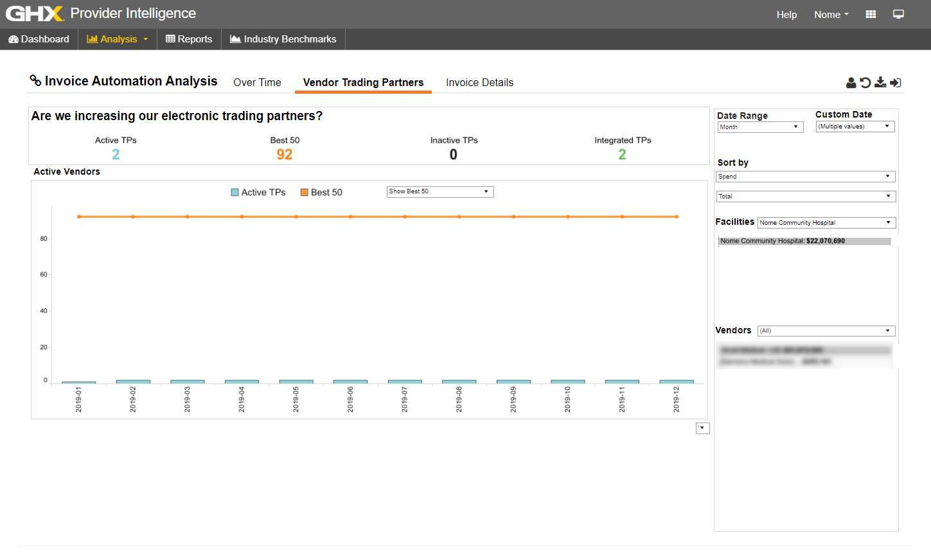
Task: Click the reset/undo arrow icon
Action: tap(865, 83)
